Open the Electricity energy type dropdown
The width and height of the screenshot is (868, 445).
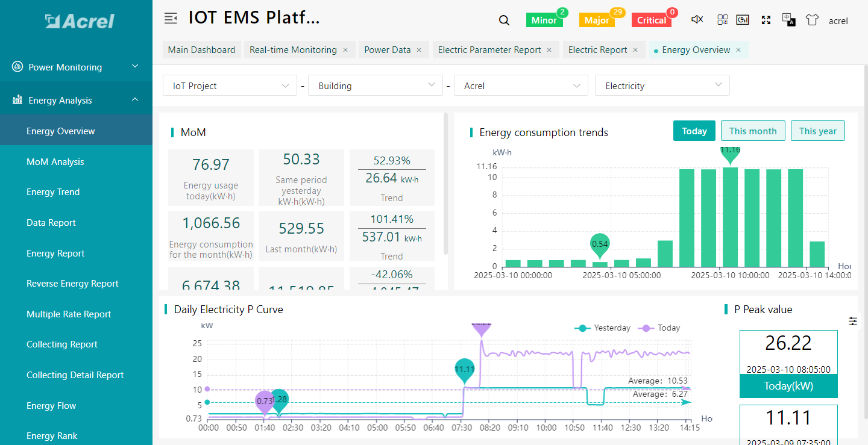pos(662,86)
